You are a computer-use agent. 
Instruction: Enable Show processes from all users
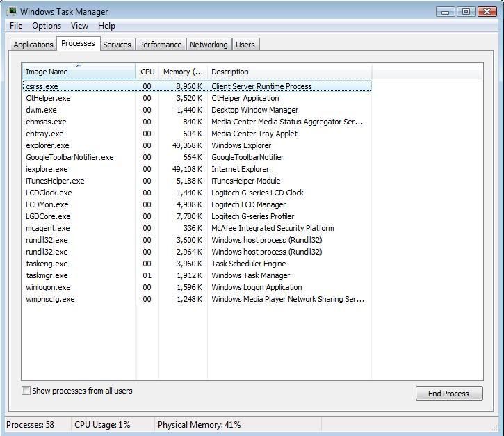pyautogui.click(x=26, y=391)
